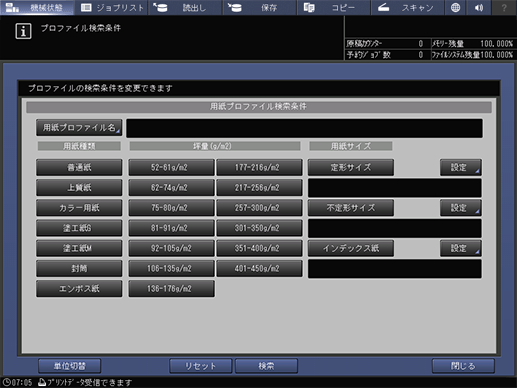Click the speaker volume icon
The width and height of the screenshot is (517, 388).
click(x=479, y=7)
